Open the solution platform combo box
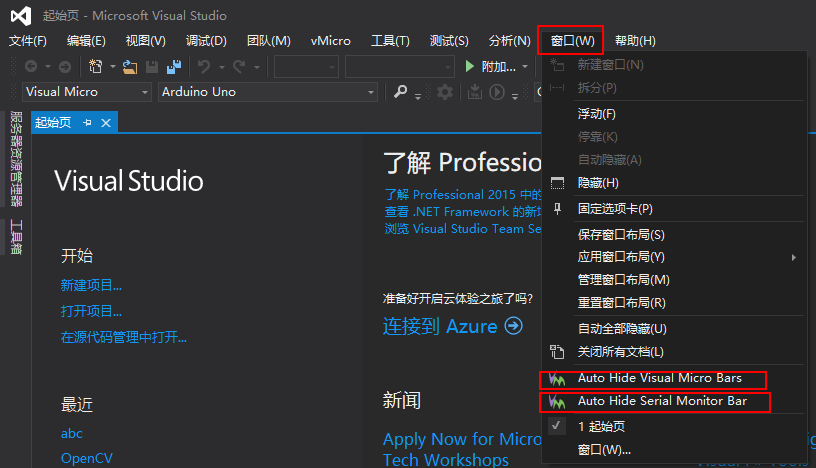The image size is (816, 468). tap(400, 67)
